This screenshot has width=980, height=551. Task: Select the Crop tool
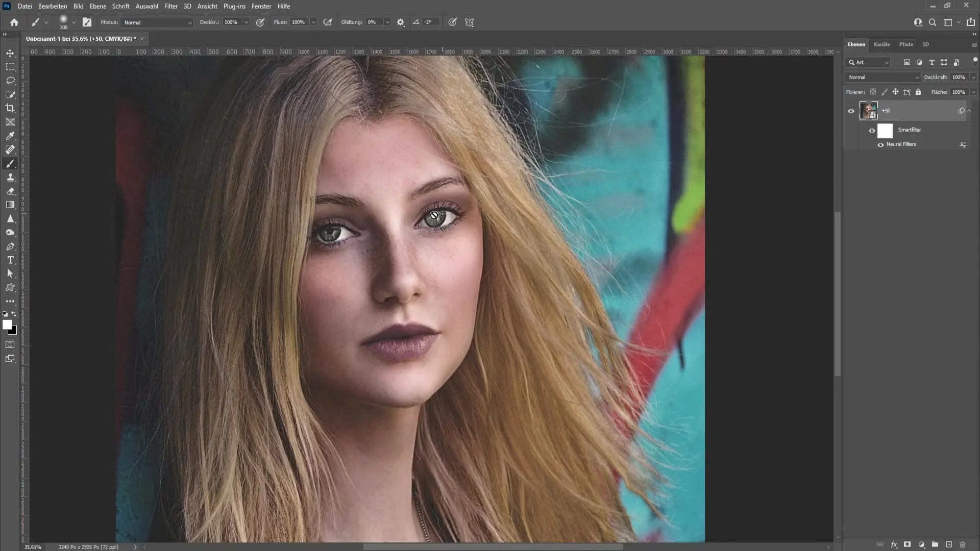click(x=10, y=108)
